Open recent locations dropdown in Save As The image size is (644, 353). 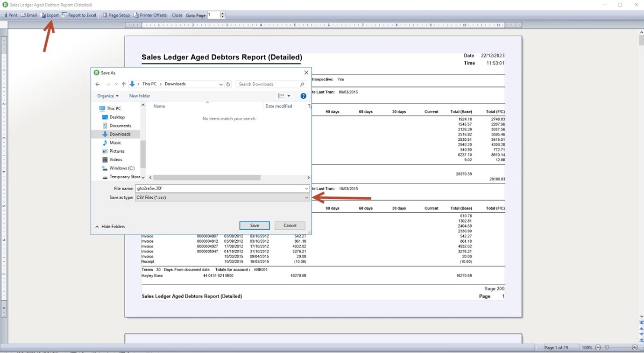(116, 84)
